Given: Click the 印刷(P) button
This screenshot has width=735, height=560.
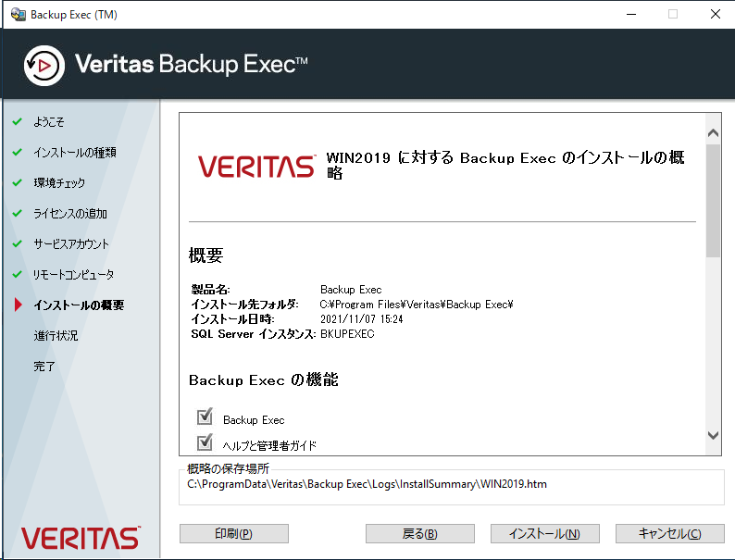Looking at the screenshot, I should (x=234, y=534).
